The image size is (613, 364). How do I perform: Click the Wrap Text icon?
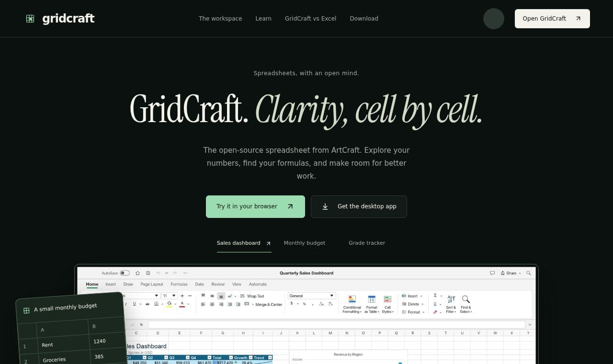(x=242, y=296)
